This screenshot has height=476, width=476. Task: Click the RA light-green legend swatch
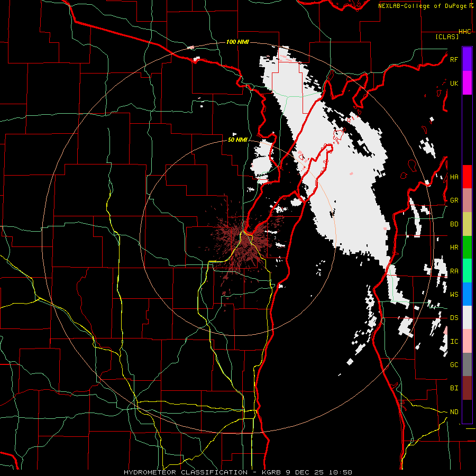[467, 270]
